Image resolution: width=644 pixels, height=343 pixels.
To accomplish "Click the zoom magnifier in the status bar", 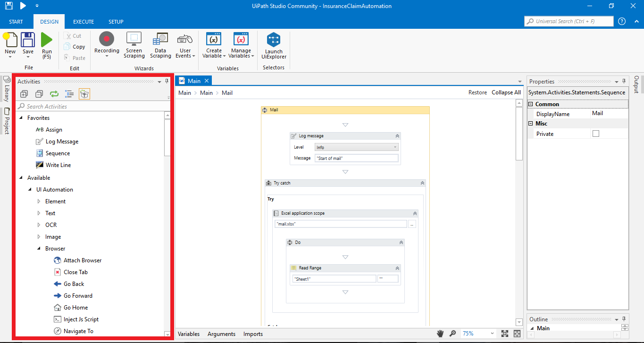I will tap(452, 334).
